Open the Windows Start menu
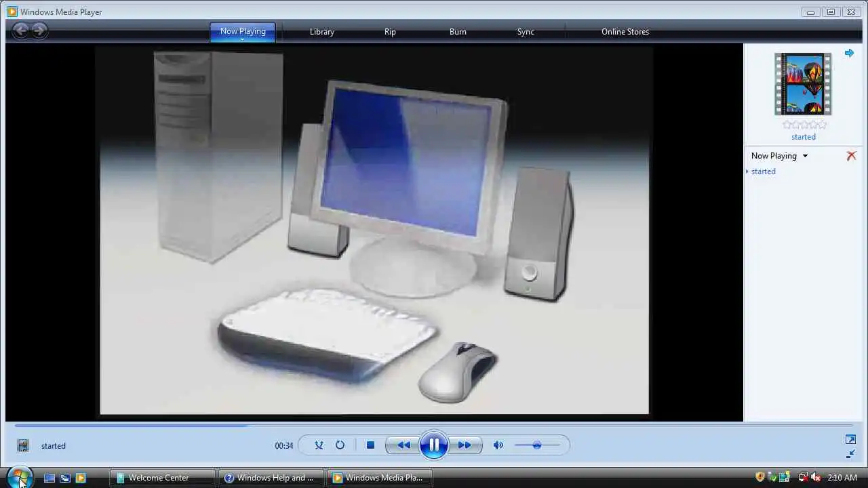This screenshot has width=868, height=488. (x=19, y=477)
